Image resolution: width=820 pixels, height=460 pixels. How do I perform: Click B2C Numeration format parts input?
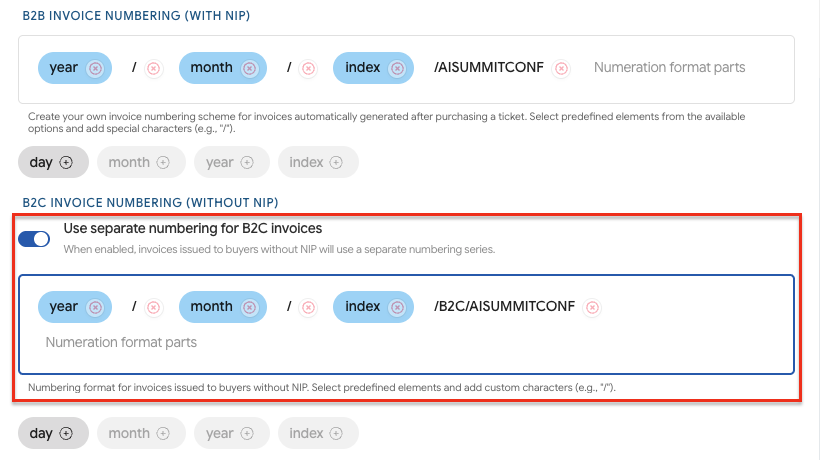pyautogui.click(x=121, y=342)
